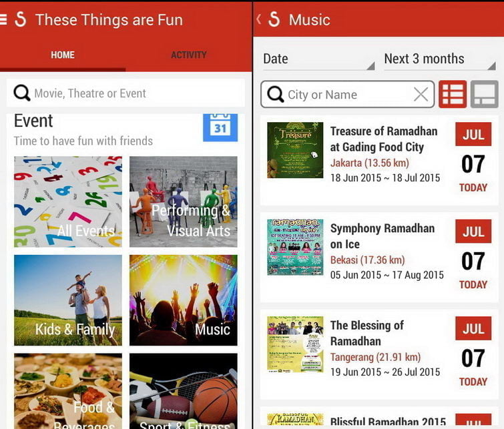Screen dimensions: 504x429
Task: Select the HOME tab
Action: [x=63, y=55]
